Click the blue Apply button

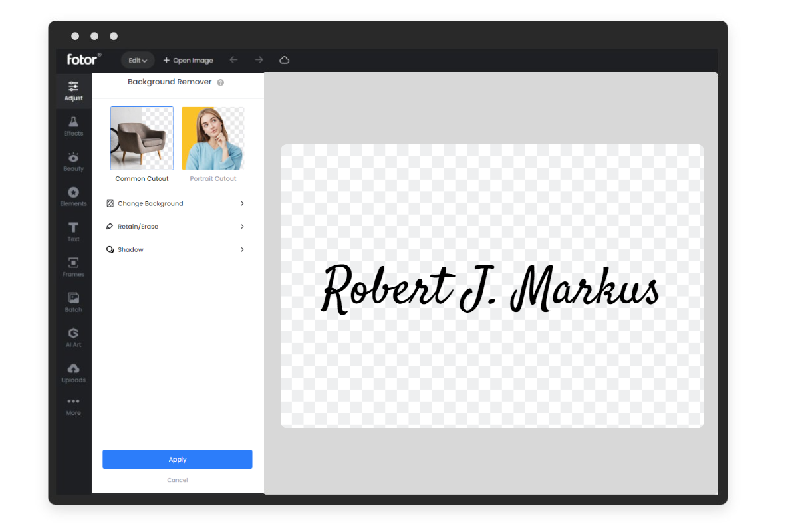pos(178,460)
